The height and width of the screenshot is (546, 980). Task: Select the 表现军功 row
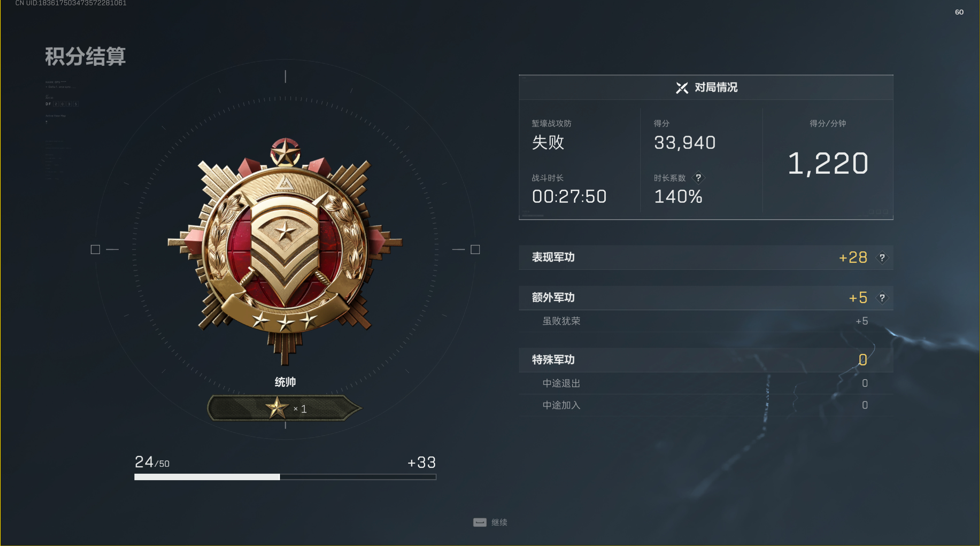pos(706,258)
